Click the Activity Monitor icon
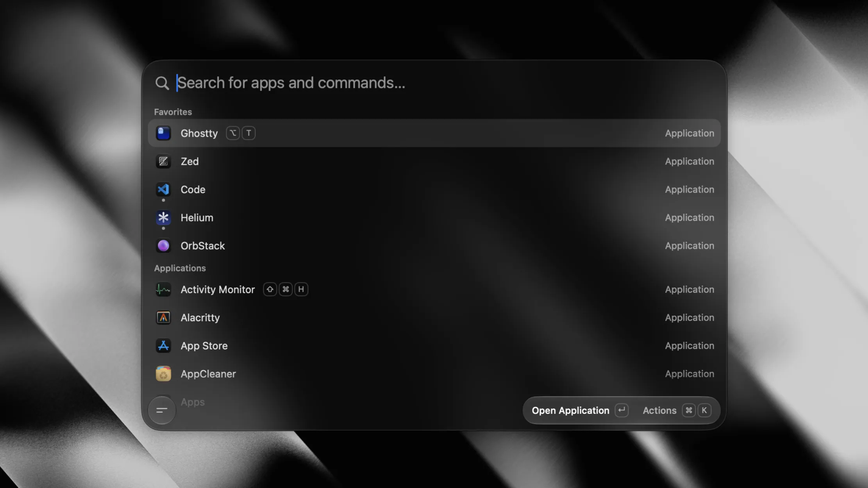This screenshot has width=868, height=488. [163, 290]
